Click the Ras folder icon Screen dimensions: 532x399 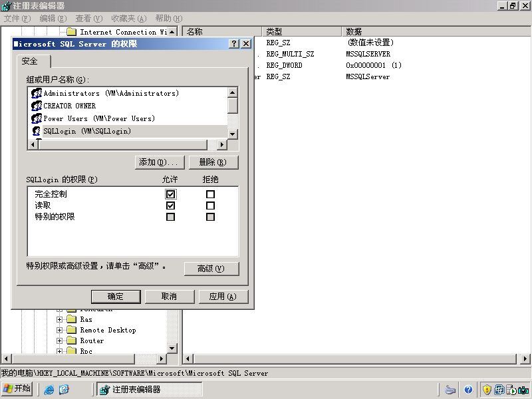click(71, 319)
